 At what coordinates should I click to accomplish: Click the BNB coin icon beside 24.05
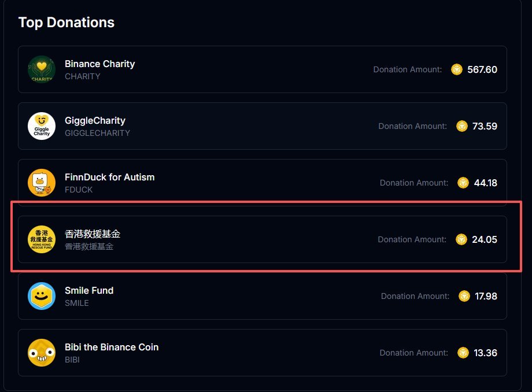click(x=461, y=239)
